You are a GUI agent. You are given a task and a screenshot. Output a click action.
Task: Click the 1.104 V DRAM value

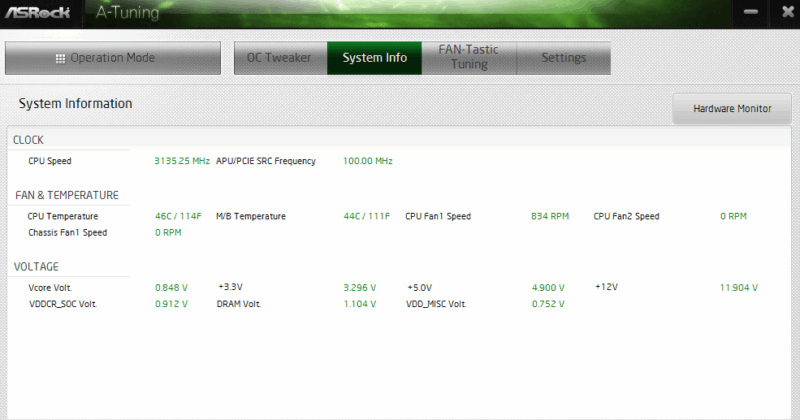click(x=359, y=304)
